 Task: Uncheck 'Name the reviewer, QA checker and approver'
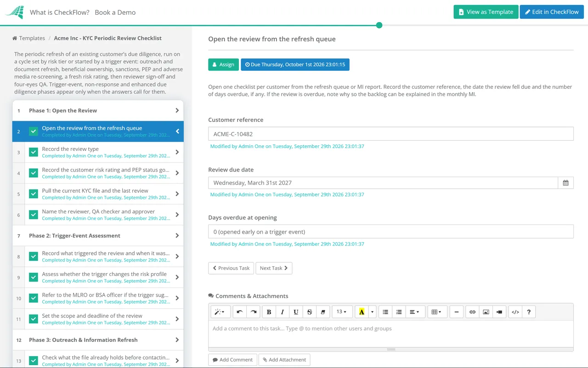click(x=34, y=215)
